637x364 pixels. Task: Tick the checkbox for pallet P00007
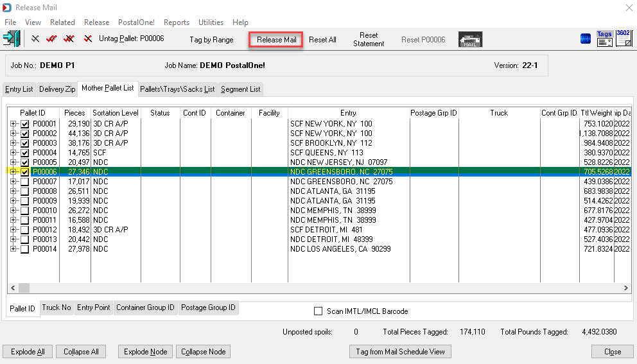tap(25, 182)
